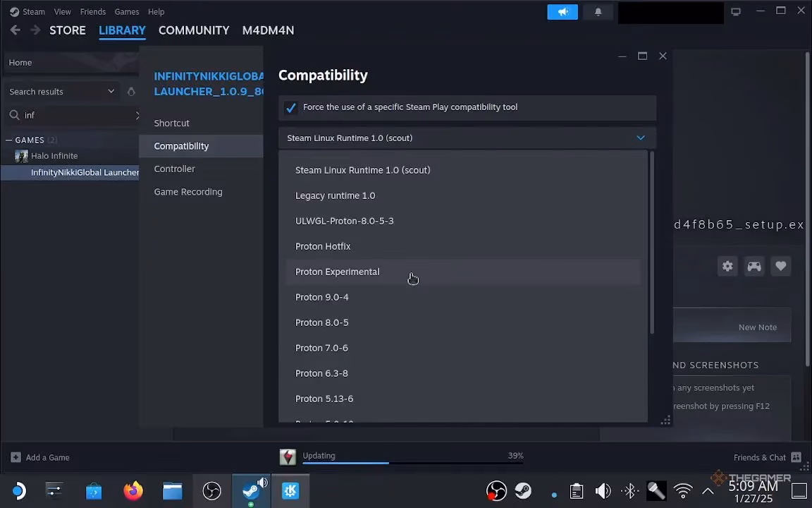812x508 pixels.
Task: Click the New Note button
Action: (x=757, y=327)
